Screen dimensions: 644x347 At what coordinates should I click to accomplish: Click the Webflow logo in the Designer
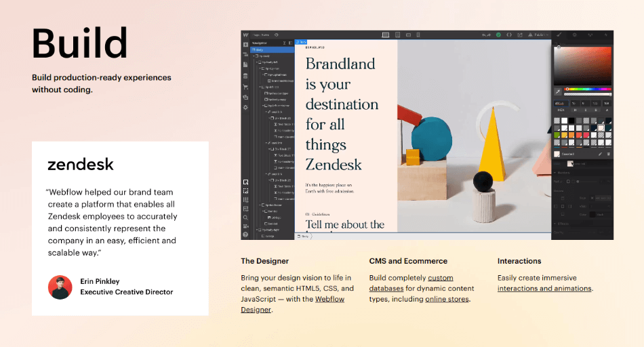click(x=245, y=35)
